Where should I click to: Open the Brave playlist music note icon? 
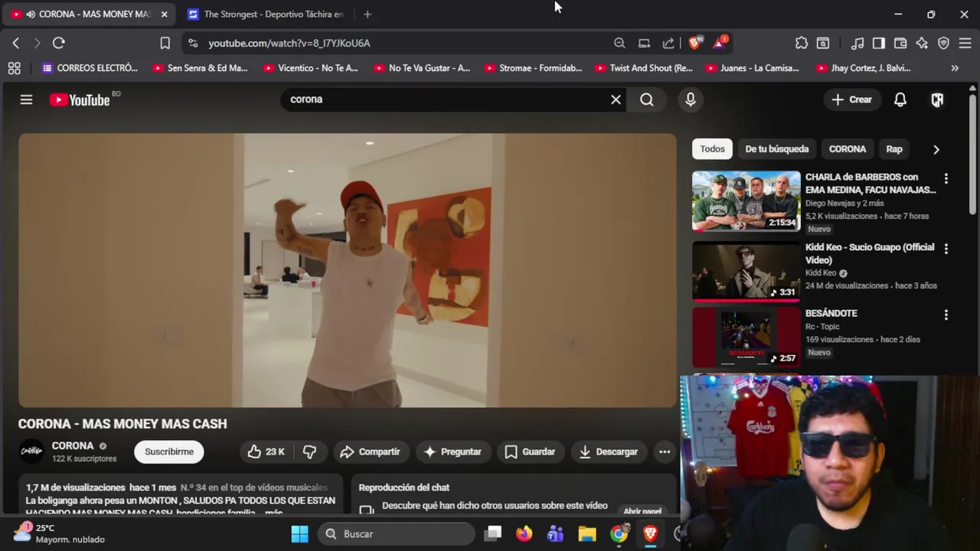point(857,43)
